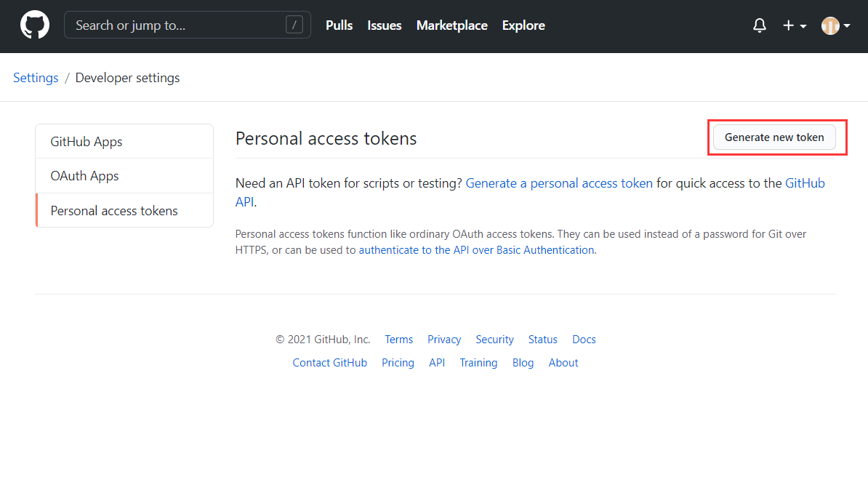Click the GitHub octocat logo
The width and height of the screenshot is (868, 477).
pyautogui.click(x=34, y=24)
